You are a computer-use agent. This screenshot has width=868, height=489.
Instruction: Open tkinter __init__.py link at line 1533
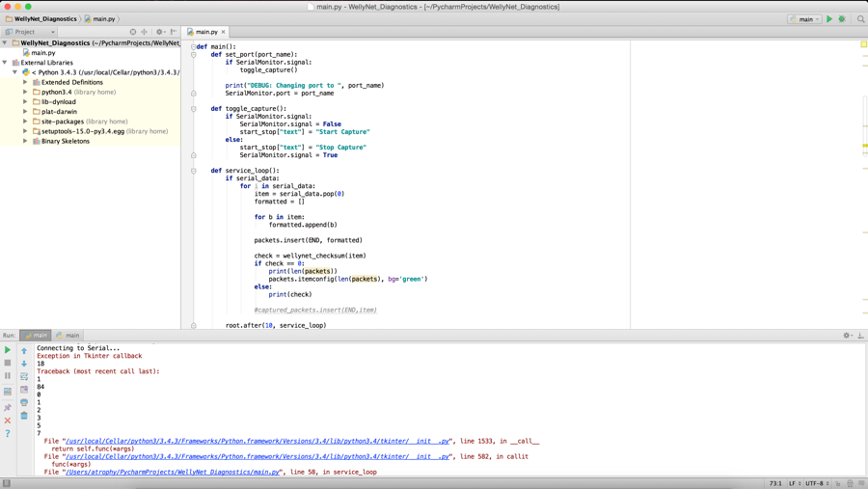(x=258, y=442)
